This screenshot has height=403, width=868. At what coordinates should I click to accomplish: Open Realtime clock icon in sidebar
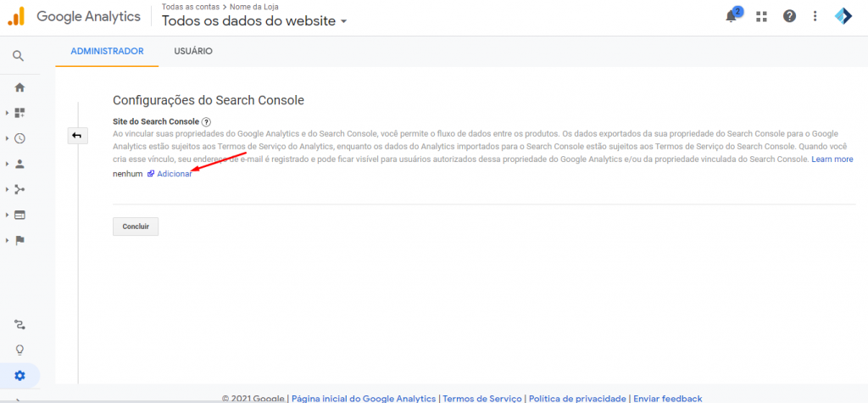[x=19, y=138]
